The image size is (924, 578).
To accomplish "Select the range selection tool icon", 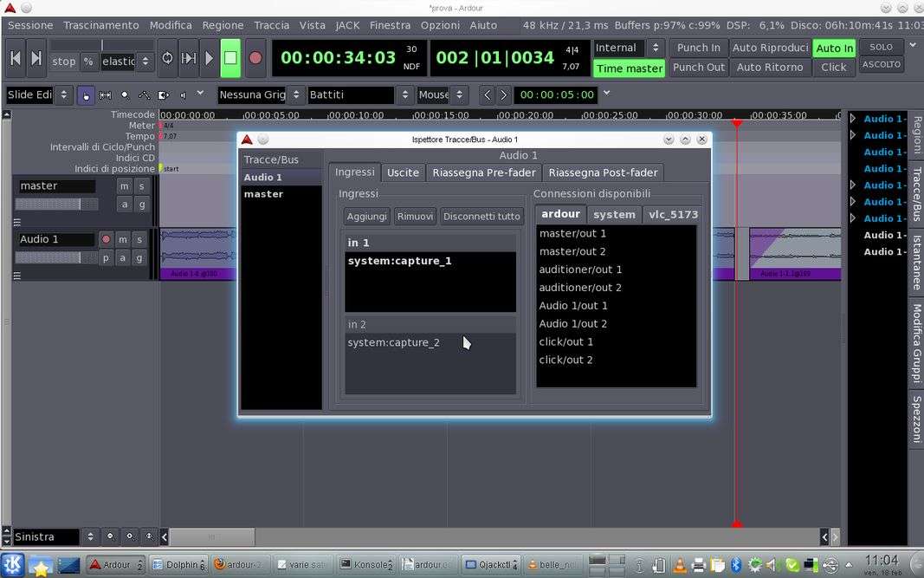I will coord(105,94).
